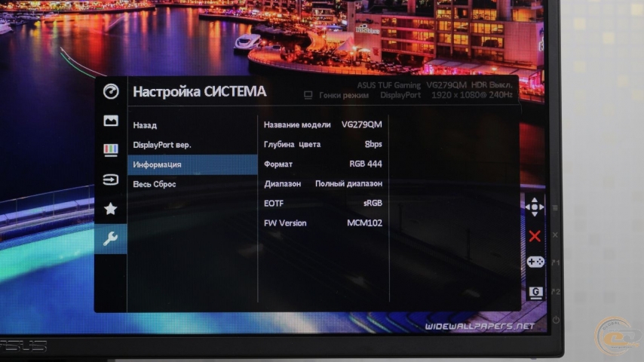Open the GameVisual G icon
Viewport: 644px width, 362px height.
[535, 293]
